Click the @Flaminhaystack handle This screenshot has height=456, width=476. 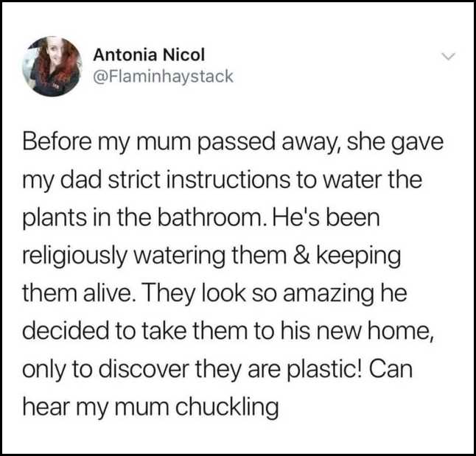163,77
